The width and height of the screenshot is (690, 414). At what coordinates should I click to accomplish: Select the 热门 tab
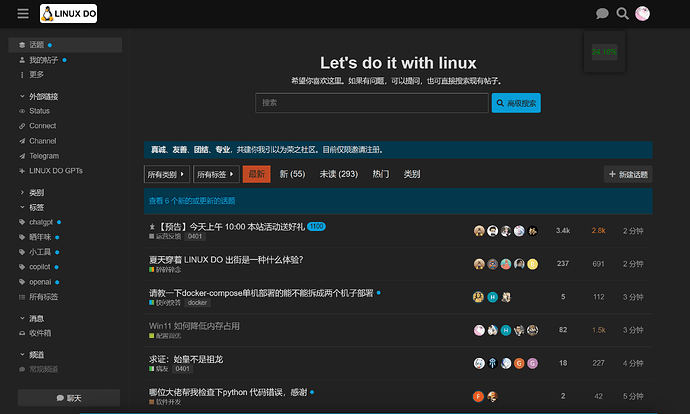(x=381, y=174)
